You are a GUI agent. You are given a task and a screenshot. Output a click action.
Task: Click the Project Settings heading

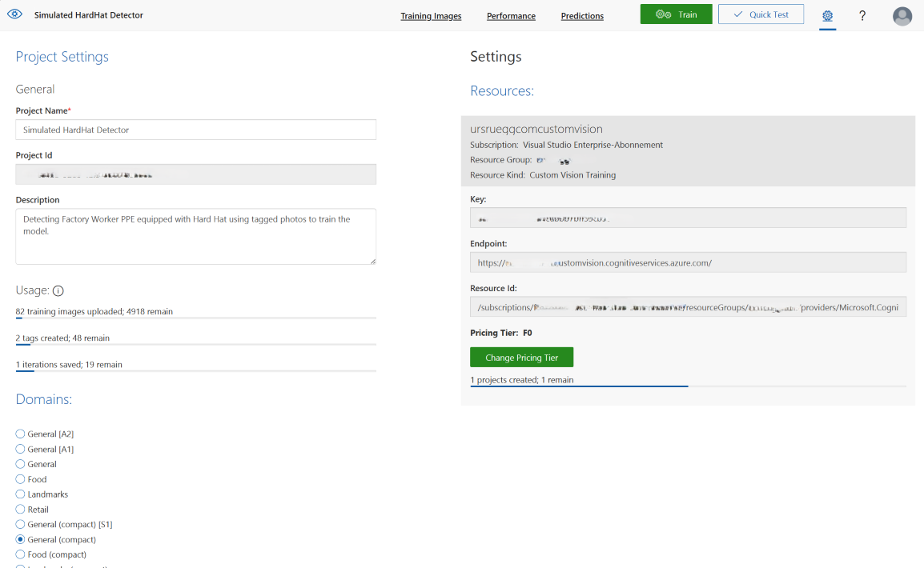pos(62,57)
